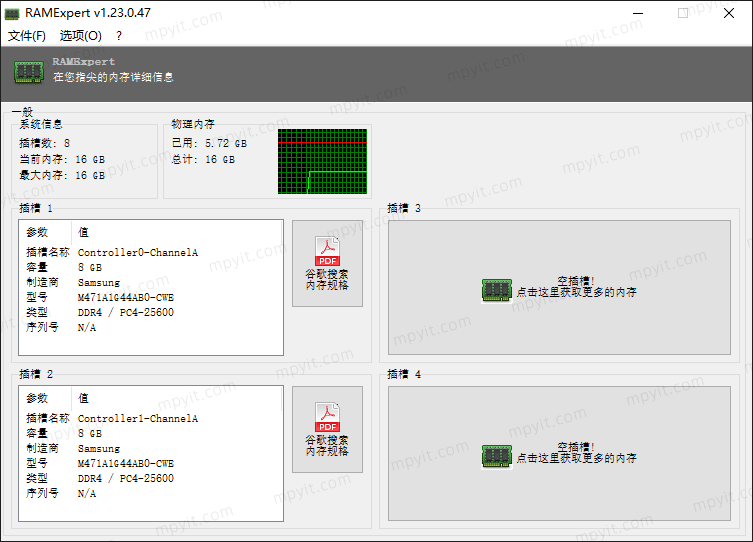Click the 值 column header in slot 2
753x542 pixels.
click(177, 398)
